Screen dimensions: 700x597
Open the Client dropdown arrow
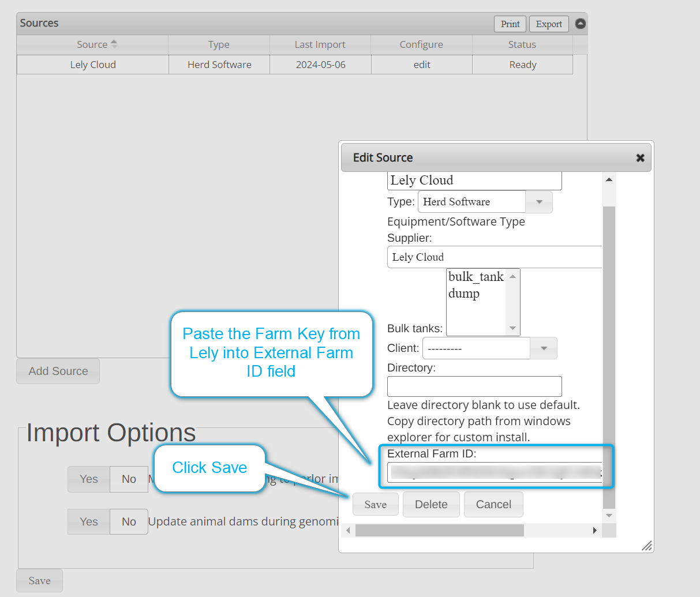(x=543, y=348)
